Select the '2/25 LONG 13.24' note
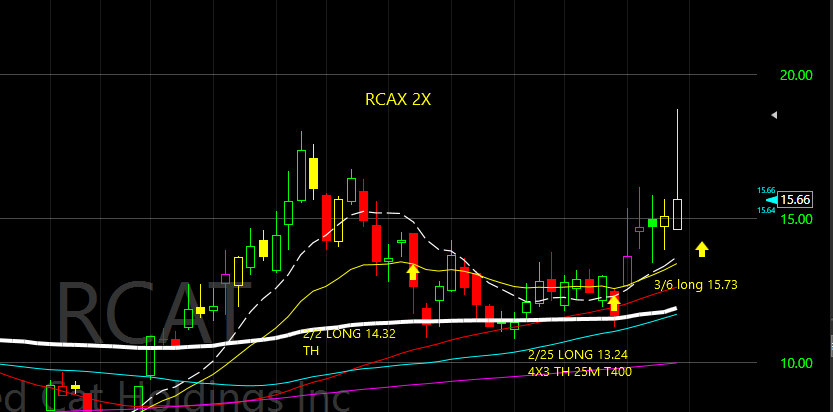833x412 pixels. pos(579,355)
